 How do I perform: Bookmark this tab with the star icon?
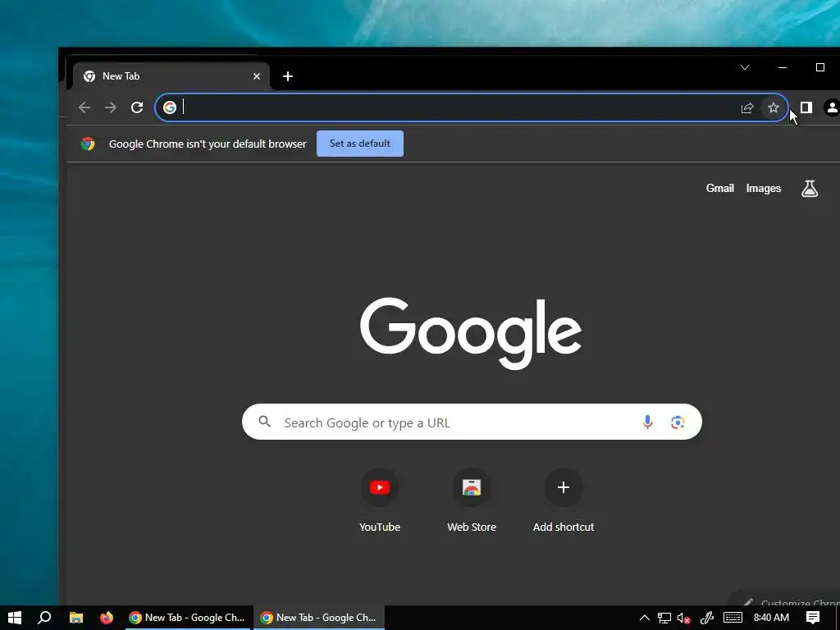(773, 107)
